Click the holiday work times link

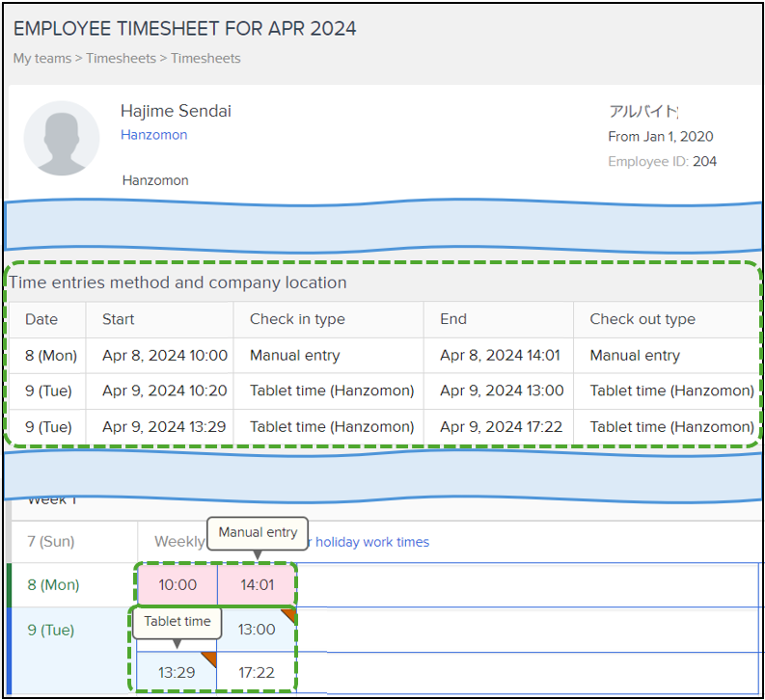pos(371,542)
